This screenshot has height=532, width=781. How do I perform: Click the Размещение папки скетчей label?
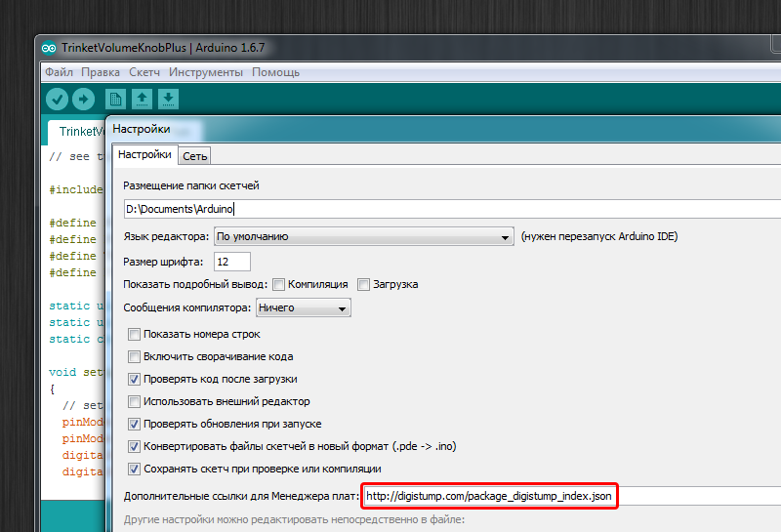(x=191, y=185)
